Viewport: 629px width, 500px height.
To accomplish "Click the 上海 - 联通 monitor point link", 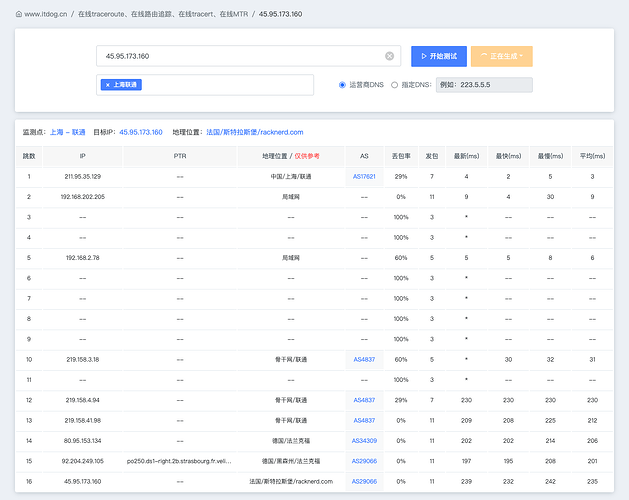I will pyautogui.click(x=67, y=132).
